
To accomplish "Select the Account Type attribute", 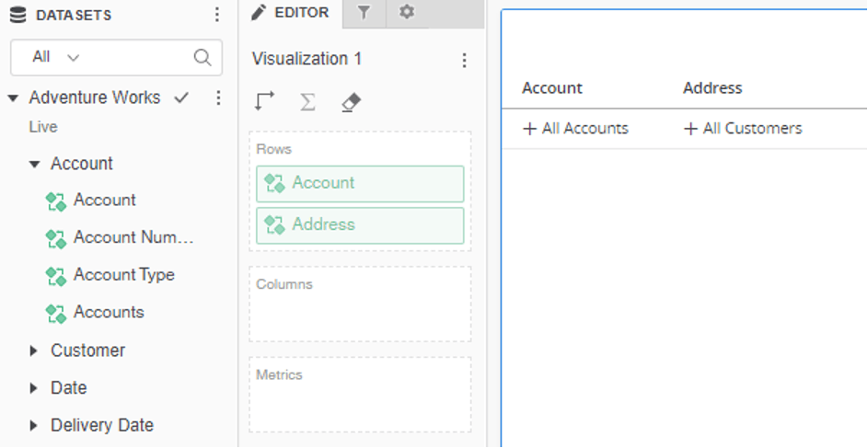I will tap(123, 275).
